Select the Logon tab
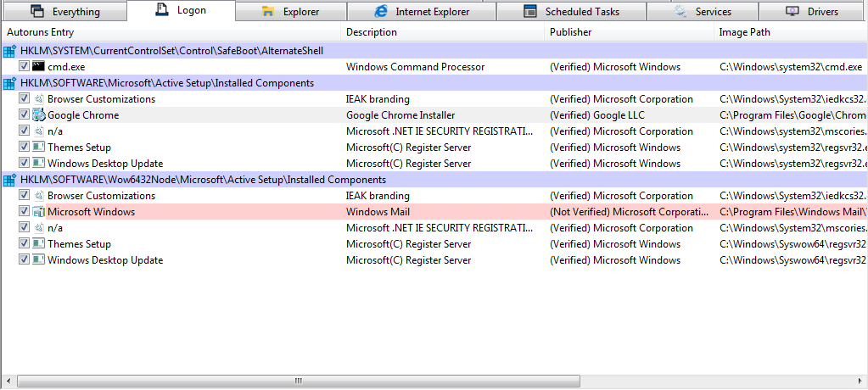Screen dimensions: 868x390 click(x=181, y=10)
